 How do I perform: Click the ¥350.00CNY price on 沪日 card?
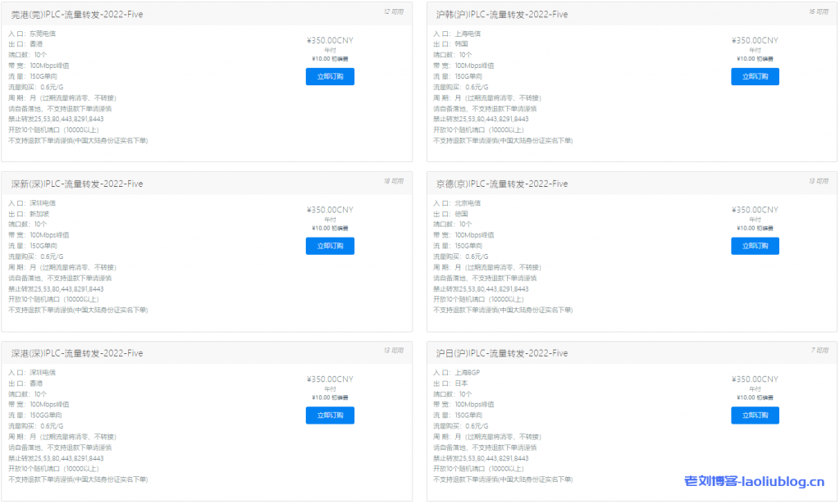pos(755,379)
